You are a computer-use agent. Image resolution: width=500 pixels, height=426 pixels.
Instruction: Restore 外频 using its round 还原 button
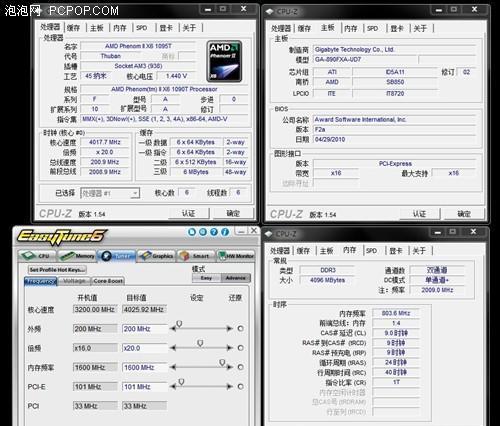click(x=240, y=329)
